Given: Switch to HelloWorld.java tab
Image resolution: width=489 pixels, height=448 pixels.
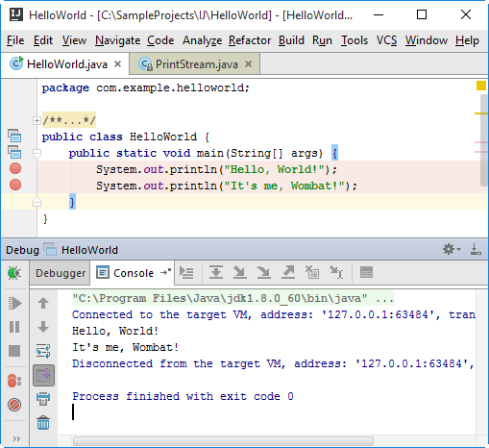Looking at the screenshot, I should (66, 64).
